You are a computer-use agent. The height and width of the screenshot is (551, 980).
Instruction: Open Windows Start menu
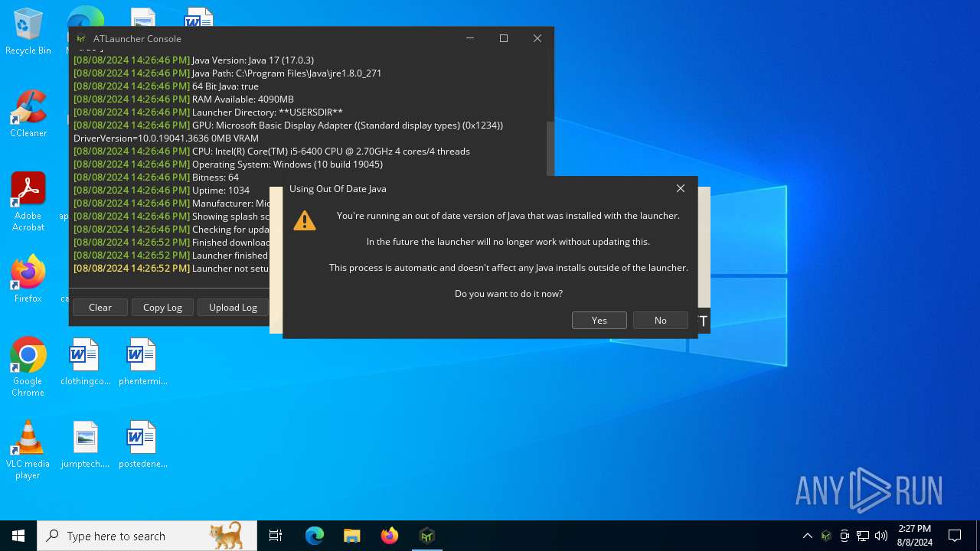point(18,536)
